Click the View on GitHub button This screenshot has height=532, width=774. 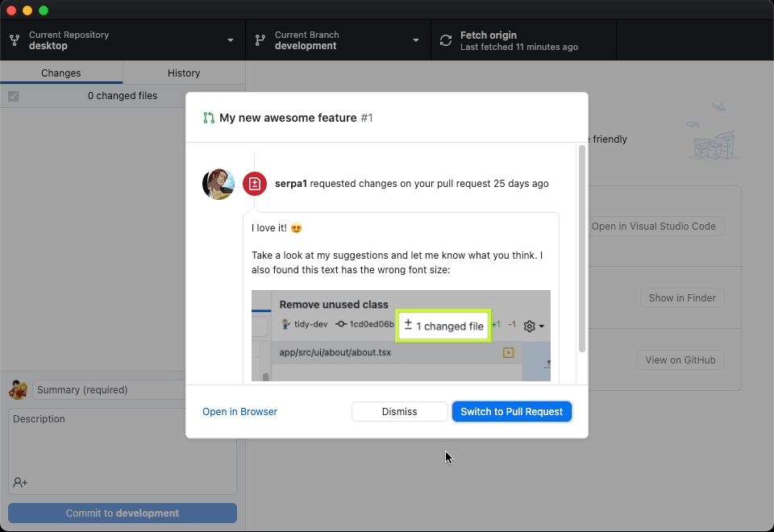point(680,360)
